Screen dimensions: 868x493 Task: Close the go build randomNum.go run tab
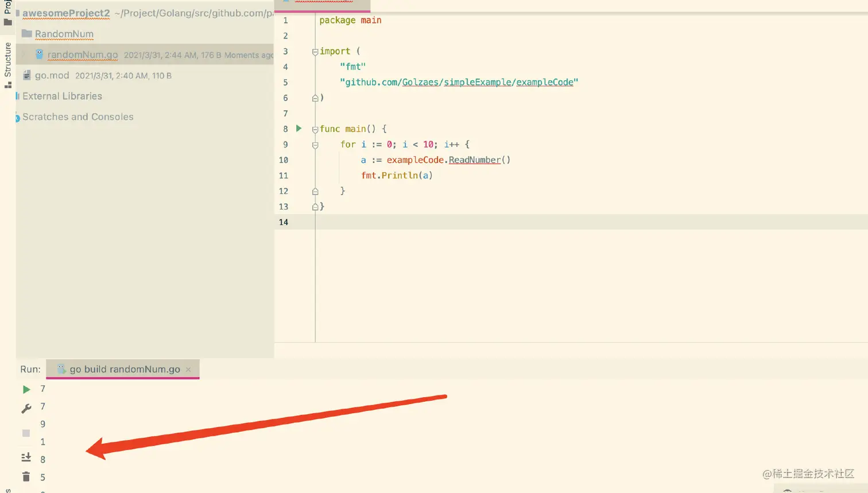click(188, 370)
